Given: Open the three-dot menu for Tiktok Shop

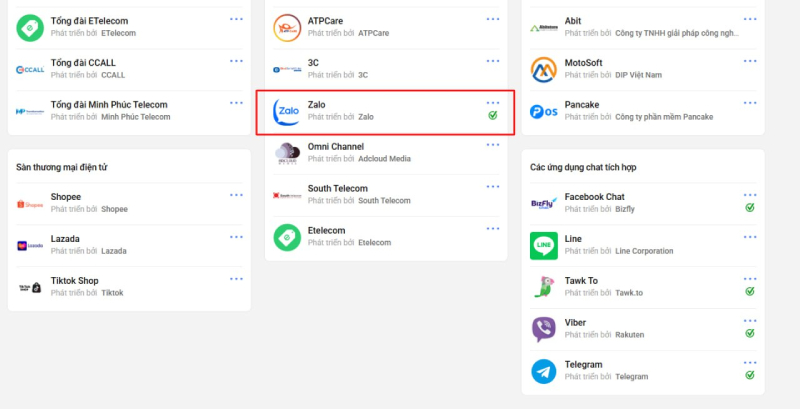Looking at the screenshot, I should click(x=236, y=279).
